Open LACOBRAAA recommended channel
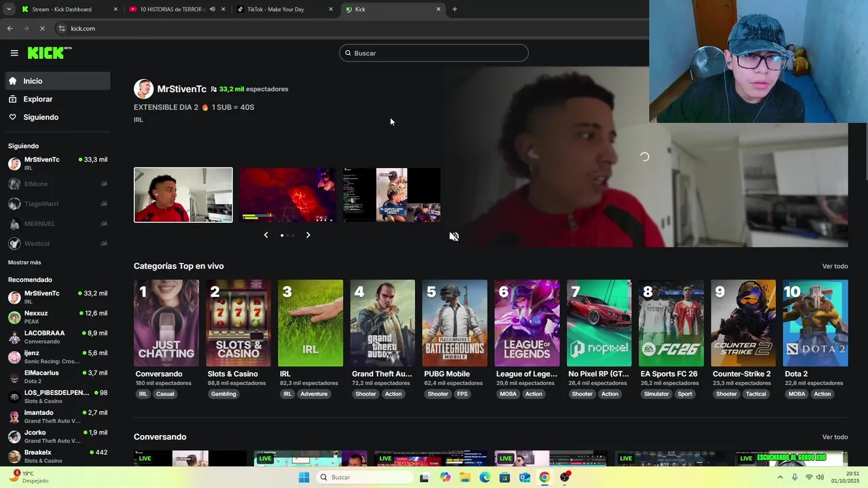The image size is (868, 488). (x=57, y=337)
